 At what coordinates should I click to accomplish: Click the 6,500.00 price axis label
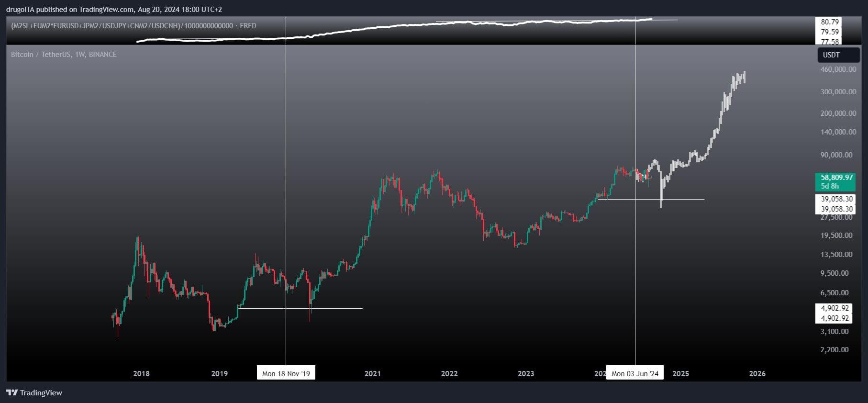coord(835,293)
